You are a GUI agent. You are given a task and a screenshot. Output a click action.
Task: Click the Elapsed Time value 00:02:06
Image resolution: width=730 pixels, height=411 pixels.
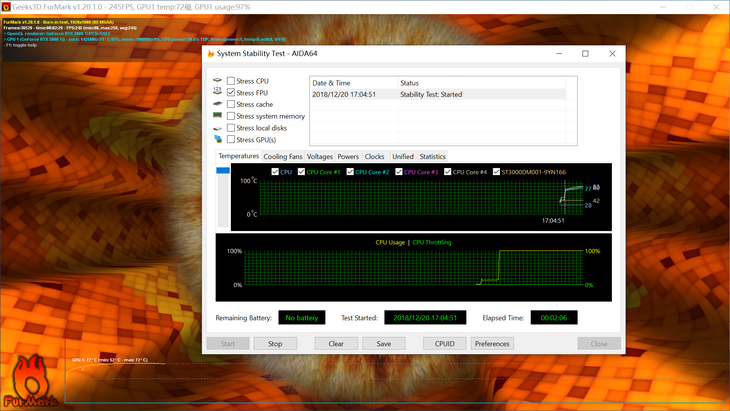(554, 317)
